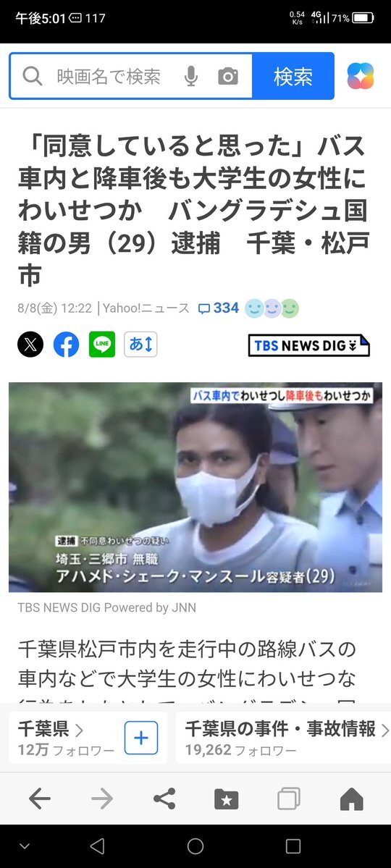Follow 千葉県 topic with plus button
This screenshot has height=868, width=391.
(140, 738)
